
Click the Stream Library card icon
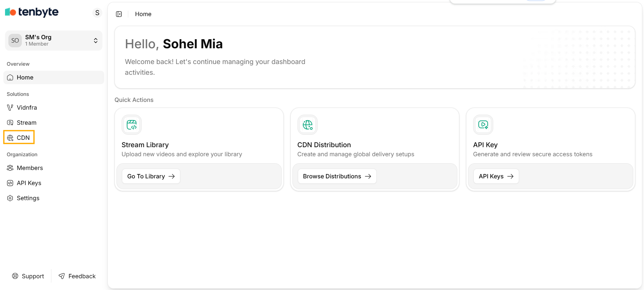pyautogui.click(x=132, y=125)
